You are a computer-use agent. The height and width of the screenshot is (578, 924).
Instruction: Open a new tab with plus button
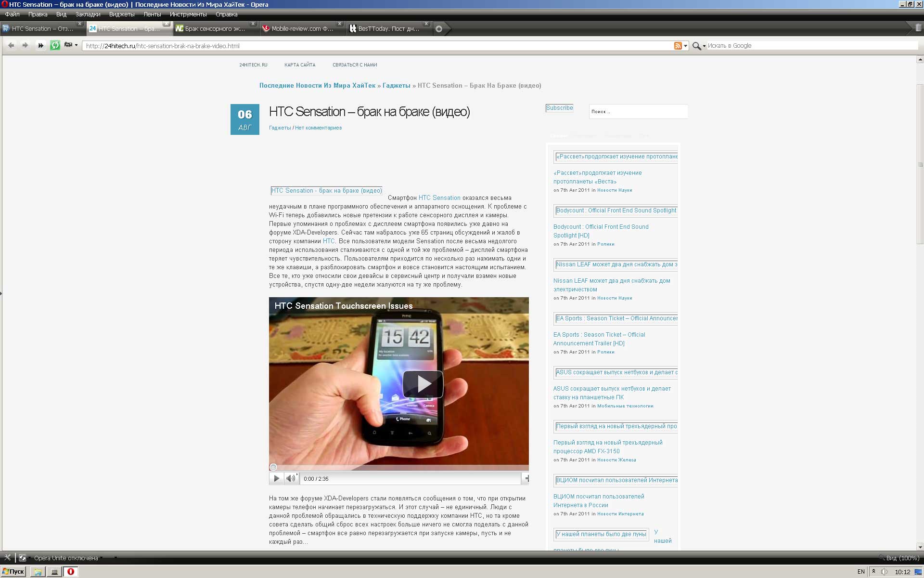[x=439, y=29]
